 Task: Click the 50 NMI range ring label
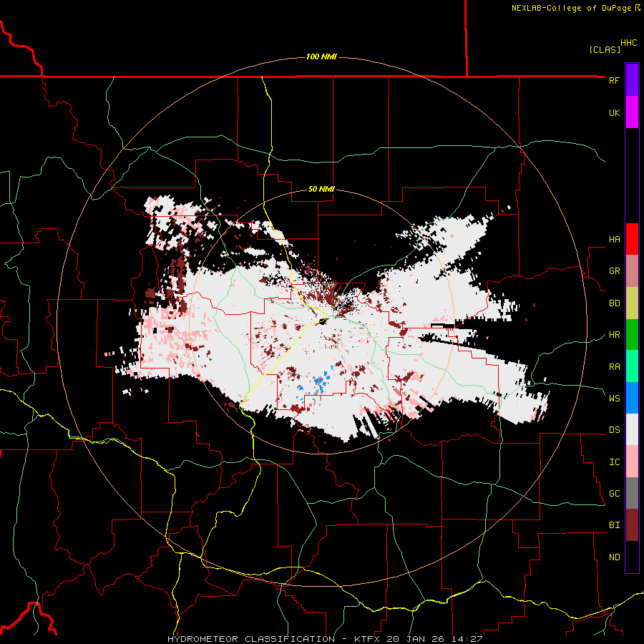tap(321, 189)
